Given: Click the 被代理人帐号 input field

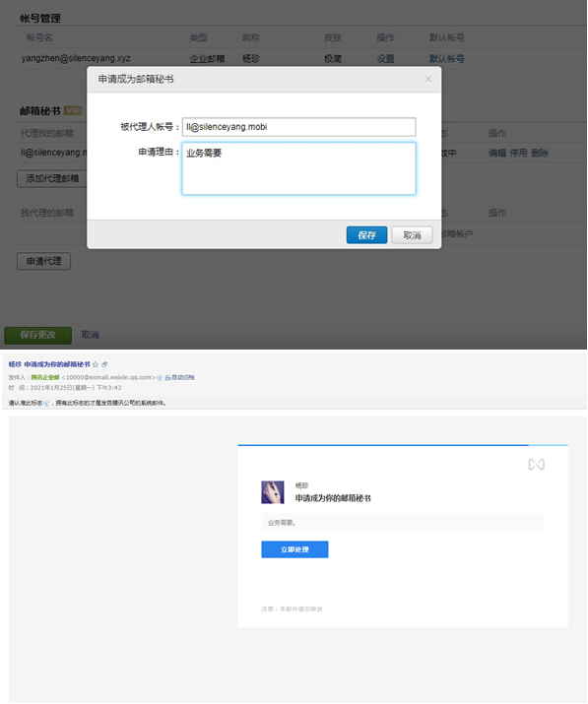Looking at the screenshot, I should pos(298,127).
